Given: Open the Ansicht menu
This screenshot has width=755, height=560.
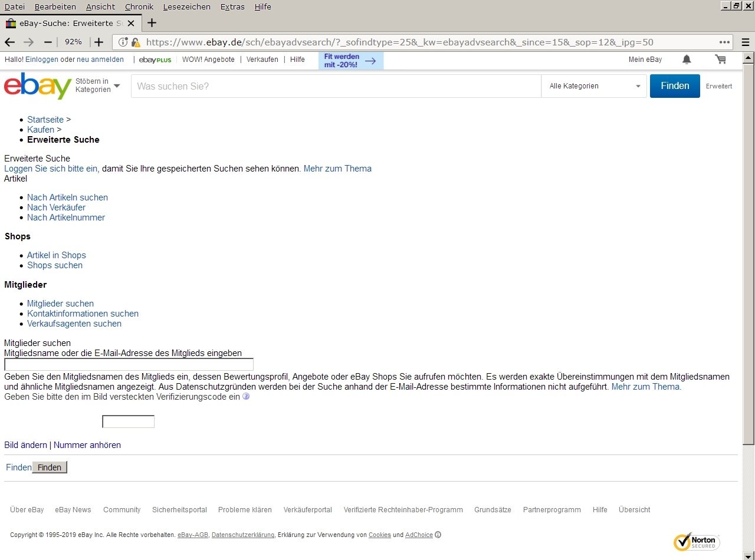Looking at the screenshot, I should 101,7.
